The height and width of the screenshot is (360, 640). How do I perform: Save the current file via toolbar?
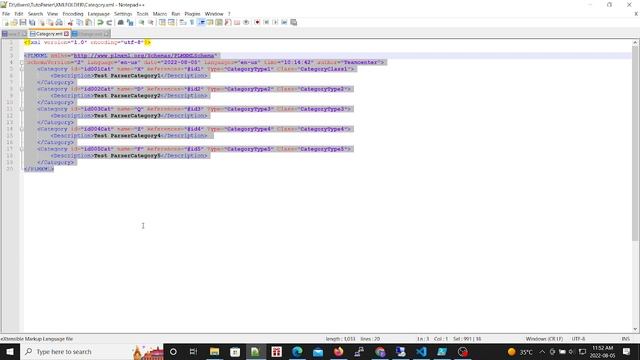coord(23,22)
